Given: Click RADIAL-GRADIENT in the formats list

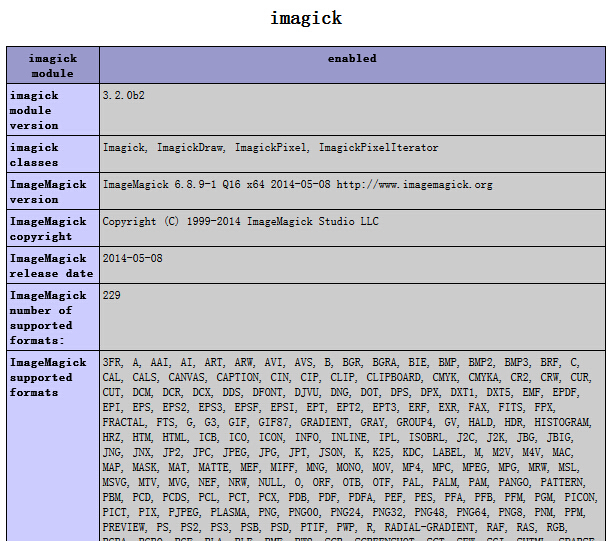Looking at the screenshot, I should [x=413, y=525].
